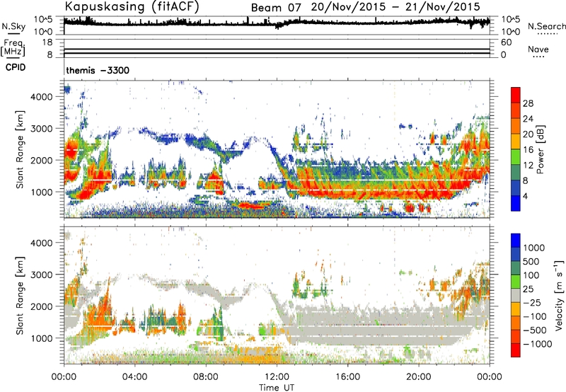Click the "1000" tick on the Velocity color bar
This screenshot has height=392, width=566.
click(x=533, y=248)
